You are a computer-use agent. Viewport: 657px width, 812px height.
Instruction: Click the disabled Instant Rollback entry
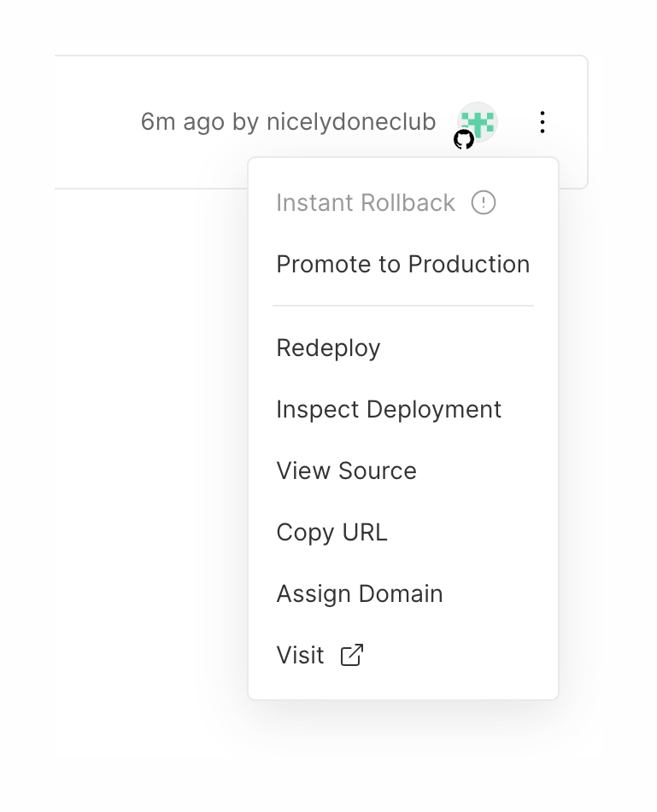tap(365, 203)
